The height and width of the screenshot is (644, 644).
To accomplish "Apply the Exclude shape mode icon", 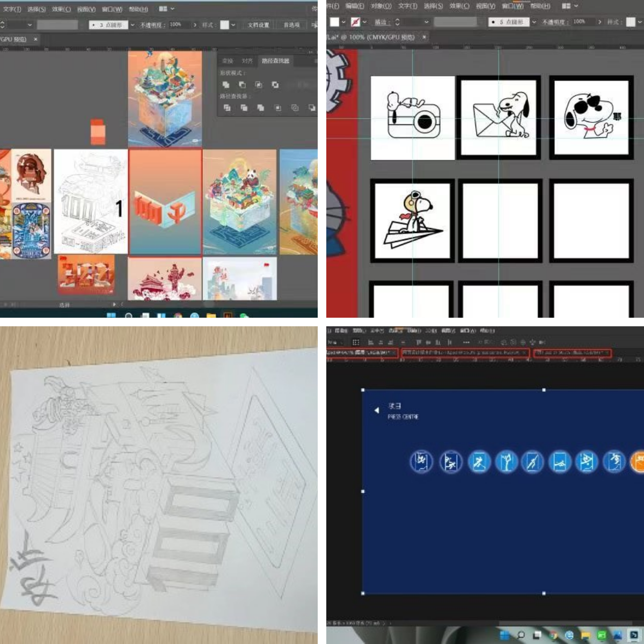I will [x=275, y=85].
